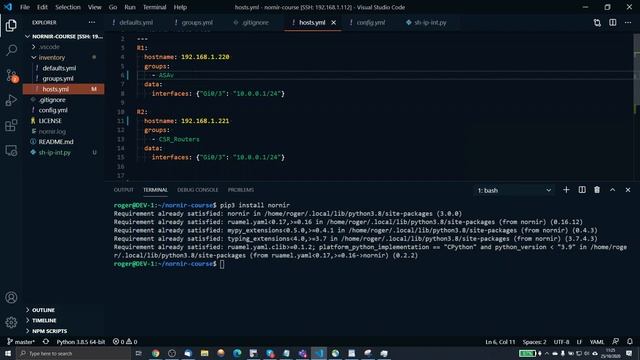Select Python 3.8.5 64-bit interpreter
Screen dimensions: 640x360
81,342
